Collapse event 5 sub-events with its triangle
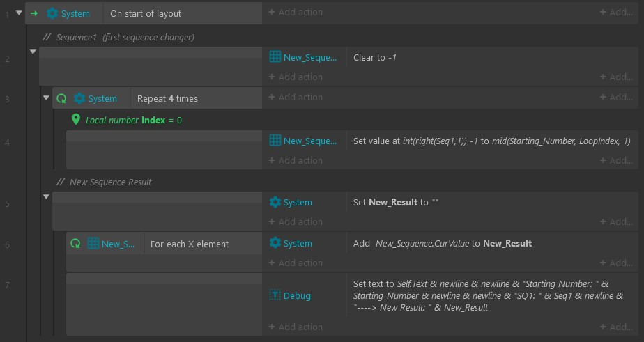Image resolution: width=644 pixels, height=342 pixels. 46,196
